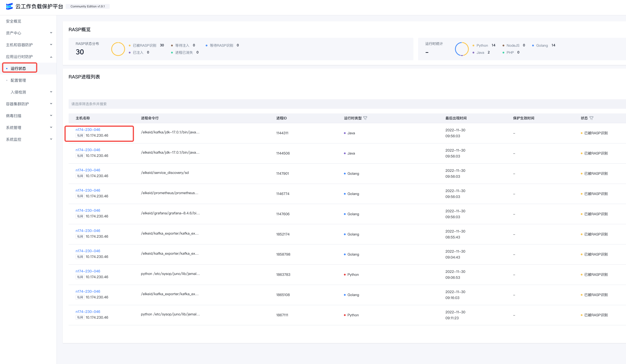
Task: Click Java runtime cell for process 1144506
Action: (x=349, y=153)
